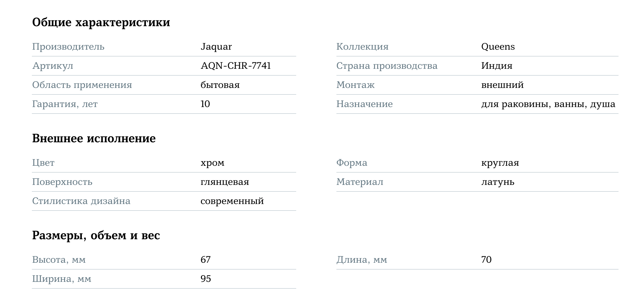The width and height of the screenshot is (644, 303).
Task: Click the Queens collection value
Action: [498, 47]
